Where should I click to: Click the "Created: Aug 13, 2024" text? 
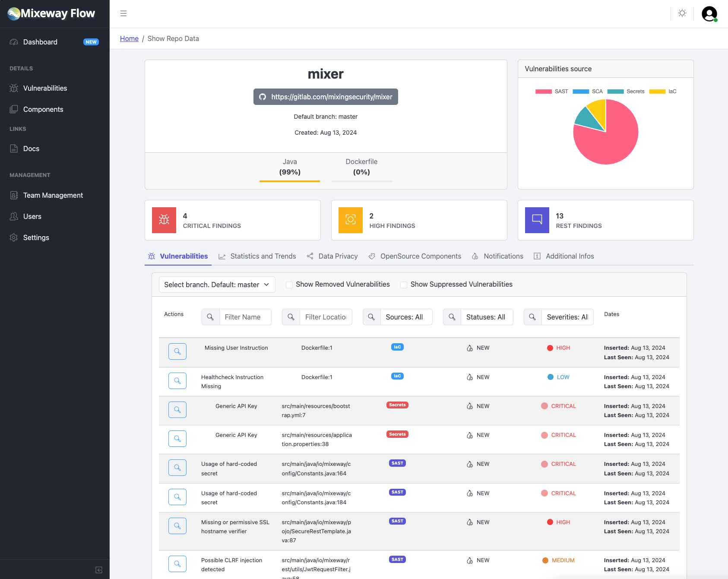click(x=326, y=133)
